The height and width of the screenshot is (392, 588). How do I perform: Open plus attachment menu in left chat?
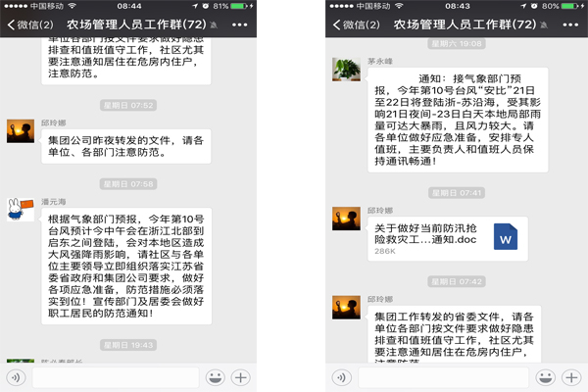tap(241, 377)
